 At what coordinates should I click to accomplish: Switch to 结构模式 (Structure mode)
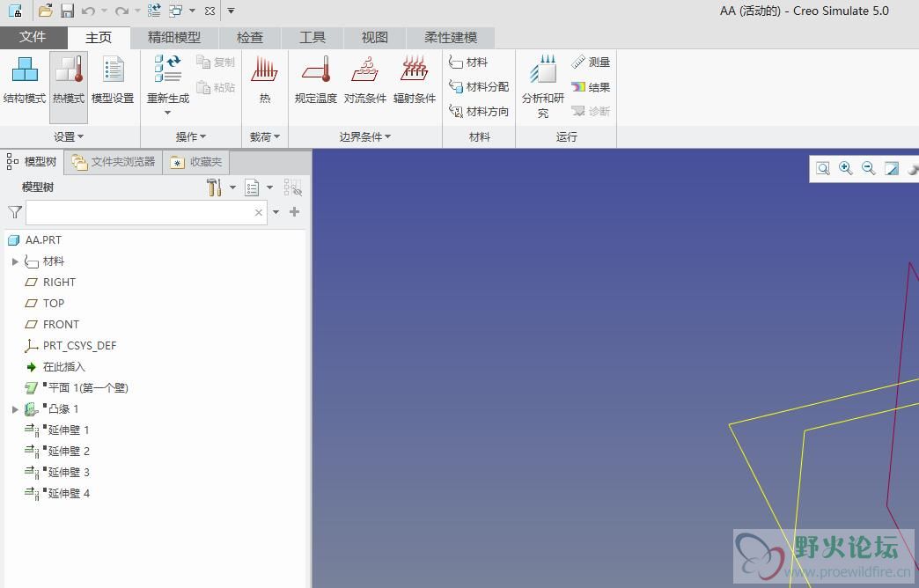pos(24,80)
